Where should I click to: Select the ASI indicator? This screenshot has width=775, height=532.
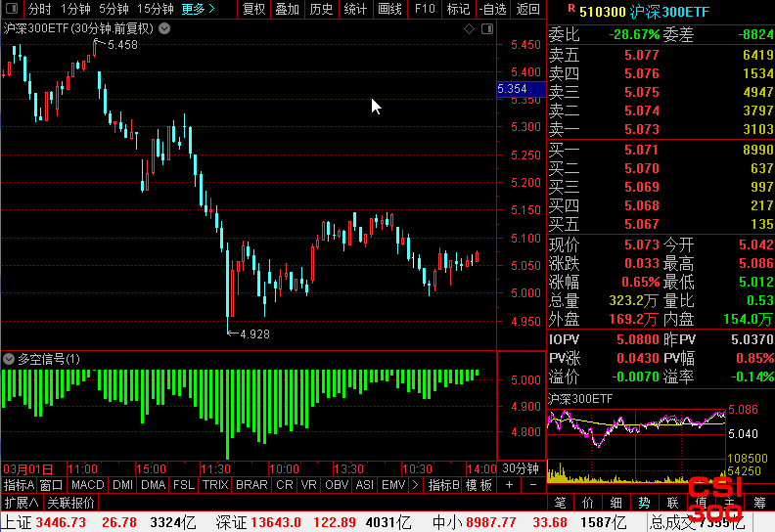tap(365, 485)
